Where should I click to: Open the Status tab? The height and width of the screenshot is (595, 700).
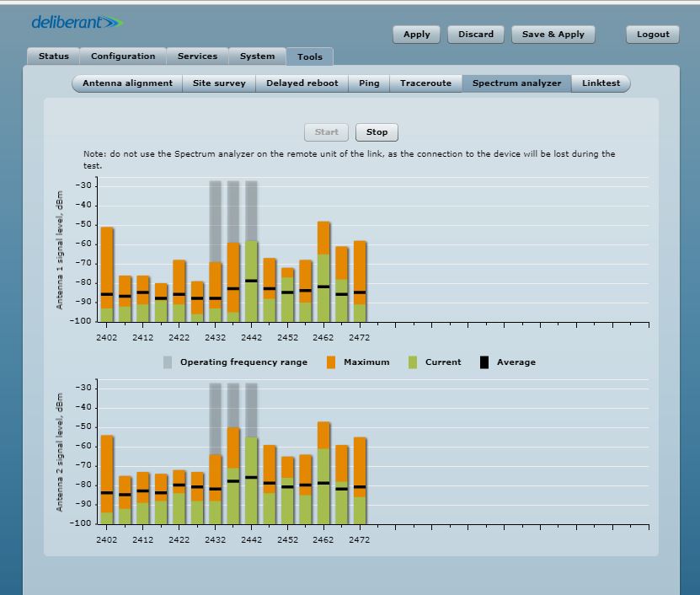coord(54,56)
